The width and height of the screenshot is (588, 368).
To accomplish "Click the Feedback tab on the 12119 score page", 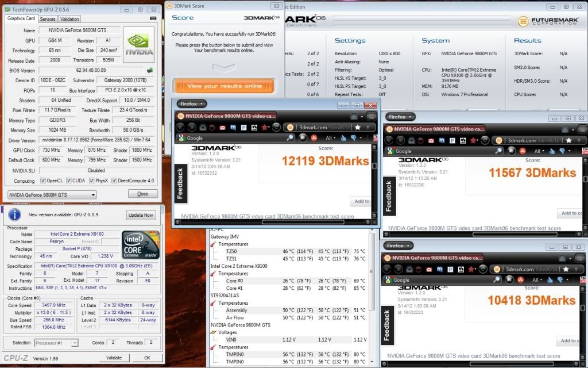I will [180, 183].
